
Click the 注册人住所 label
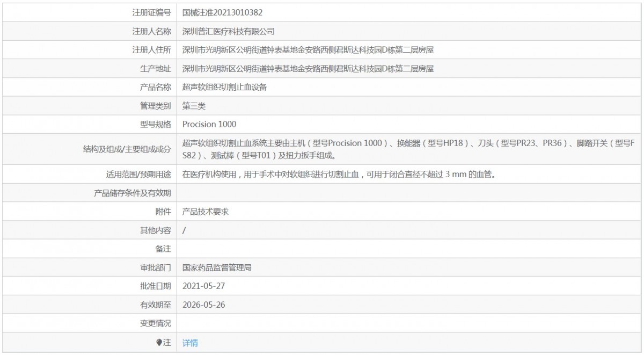[151, 50]
